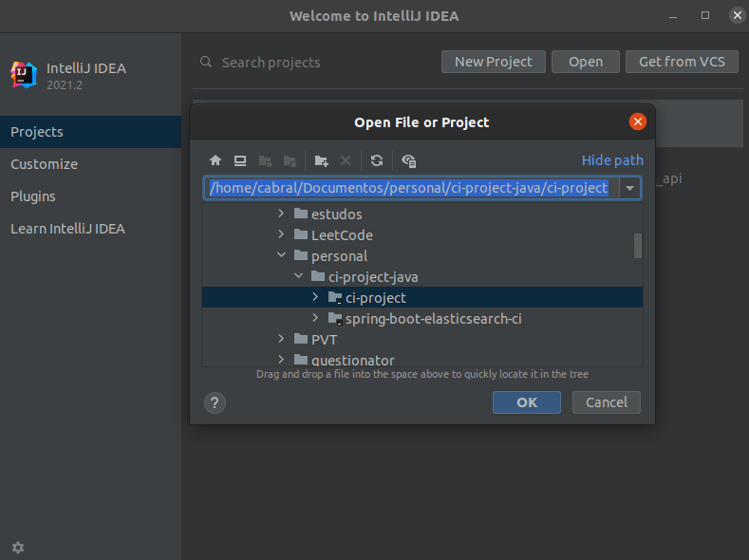The width and height of the screenshot is (749, 560).
Task: Close the Welcome to IntelliJ IDEA window
Action: coord(738,16)
